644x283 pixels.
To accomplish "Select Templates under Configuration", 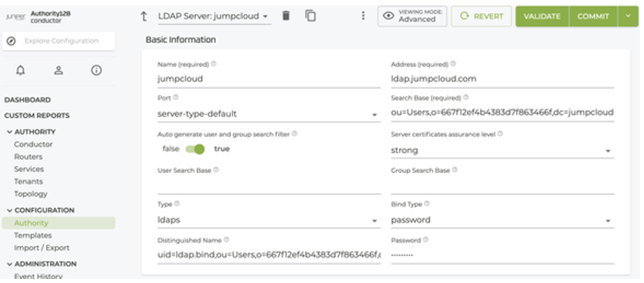I will (33, 235).
